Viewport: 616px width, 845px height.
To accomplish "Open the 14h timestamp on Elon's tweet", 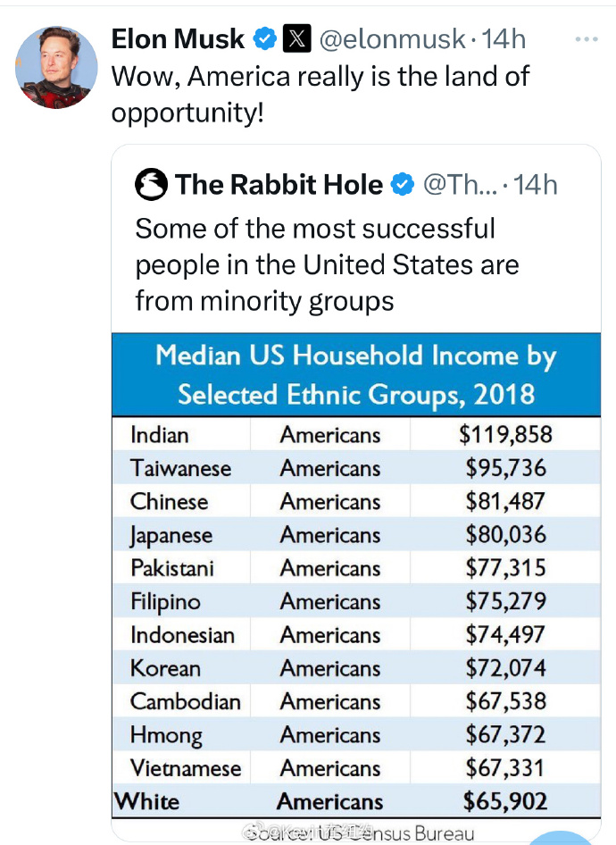I will pyautogui.click(x=504, y=39).
